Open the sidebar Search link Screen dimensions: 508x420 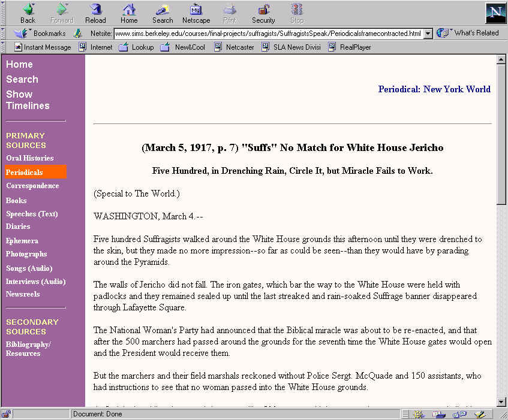(22, 79)
